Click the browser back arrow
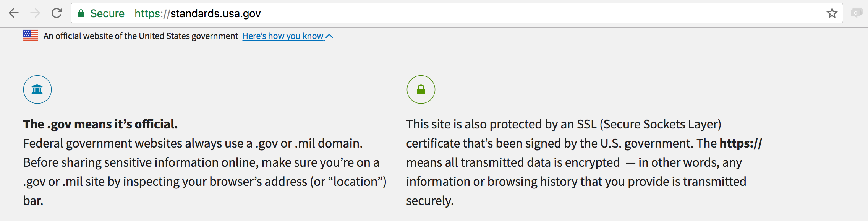 (x=14, y=13)
